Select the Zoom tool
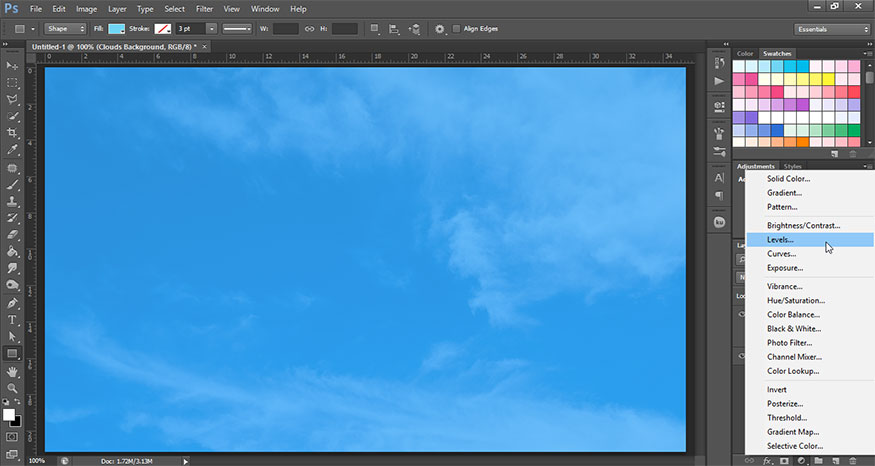The image size is (875, 466). tap(12, 388)
